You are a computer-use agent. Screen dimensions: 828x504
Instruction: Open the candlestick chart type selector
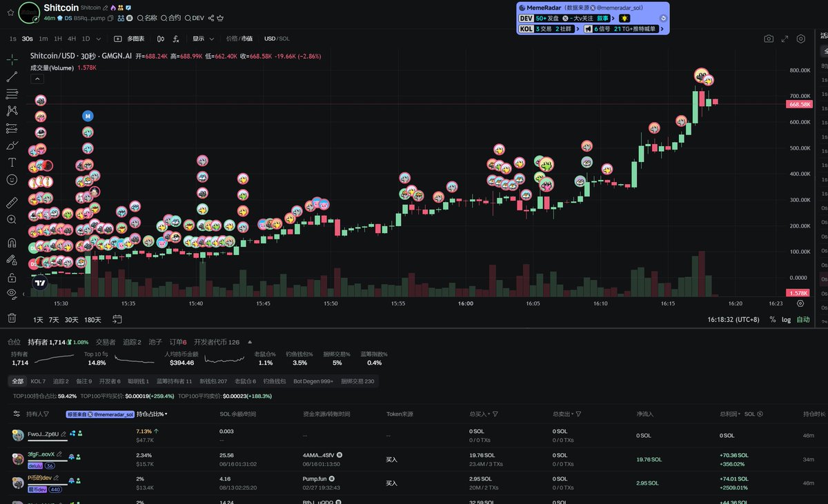(161, 39)
